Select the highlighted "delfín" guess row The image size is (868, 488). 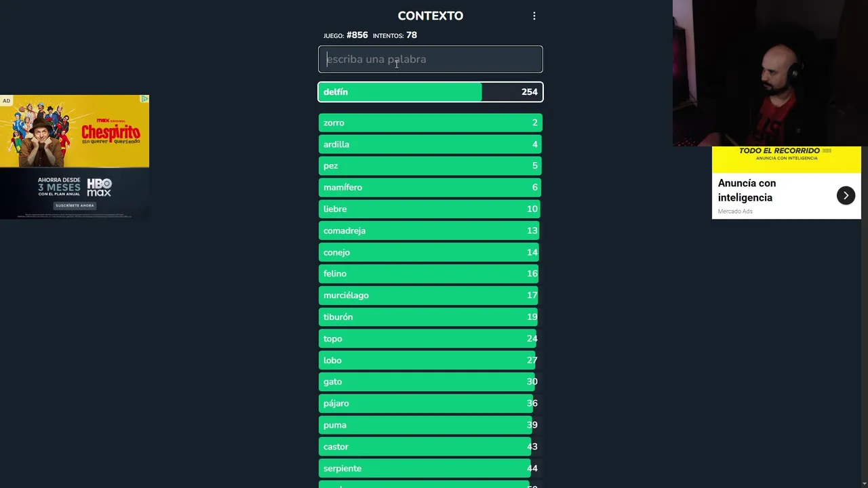pos(430,92)
